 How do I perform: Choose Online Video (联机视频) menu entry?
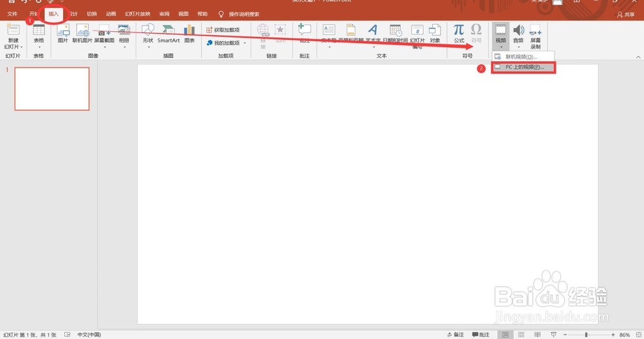(523, 57)
